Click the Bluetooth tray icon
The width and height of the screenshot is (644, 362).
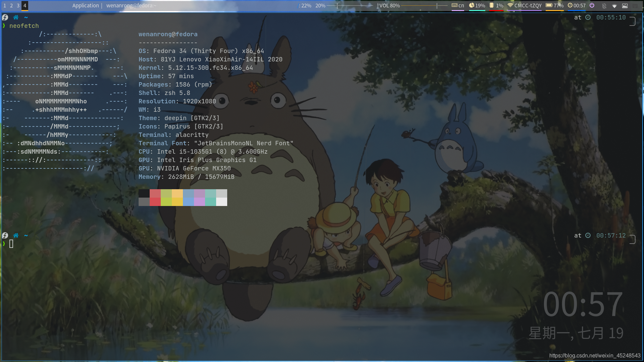[604, 6]
